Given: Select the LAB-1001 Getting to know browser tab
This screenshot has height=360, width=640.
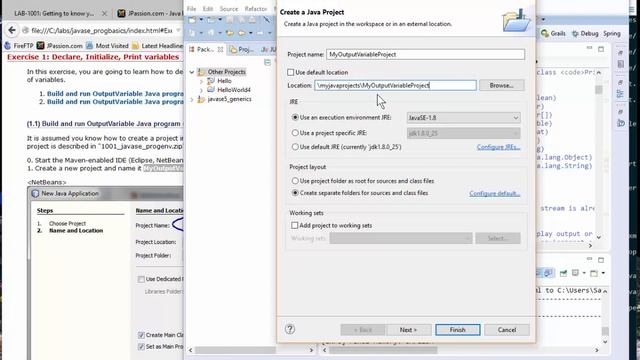Looking at the screenshot, I should pyautogui.click(x=53, y=13).
